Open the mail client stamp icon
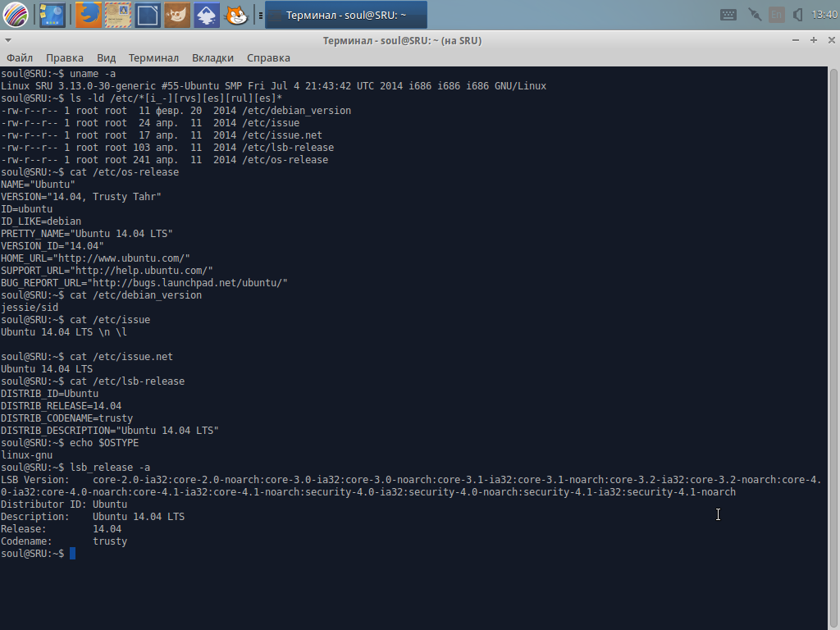840x630 pixels. [x=118, y=15]
